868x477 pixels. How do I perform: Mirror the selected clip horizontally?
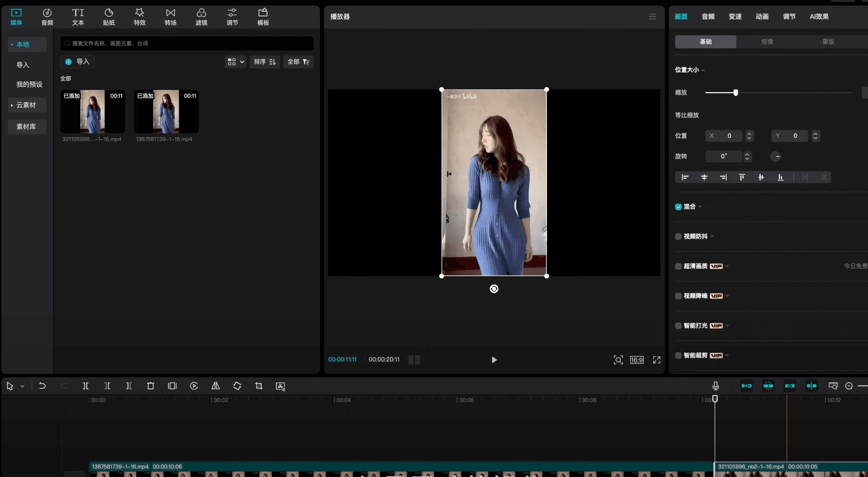(x=215, y=386)
